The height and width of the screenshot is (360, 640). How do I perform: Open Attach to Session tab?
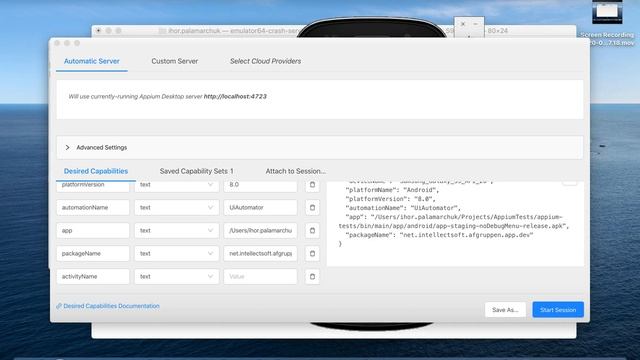[296, 171]
